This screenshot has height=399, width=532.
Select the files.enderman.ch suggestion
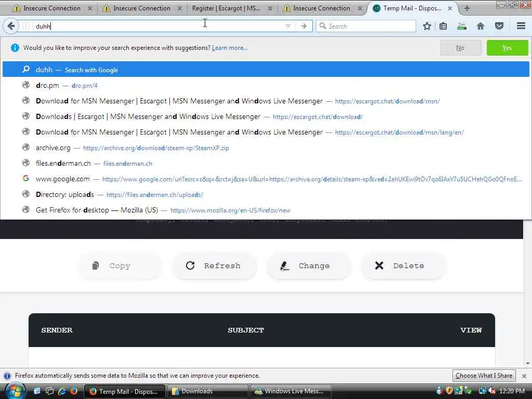[265, 163]
